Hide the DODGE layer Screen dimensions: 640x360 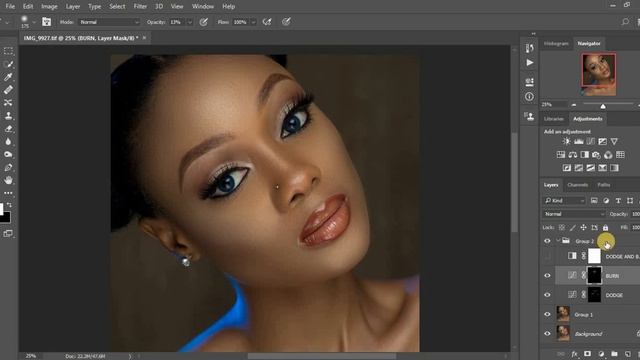pos(547,295)
